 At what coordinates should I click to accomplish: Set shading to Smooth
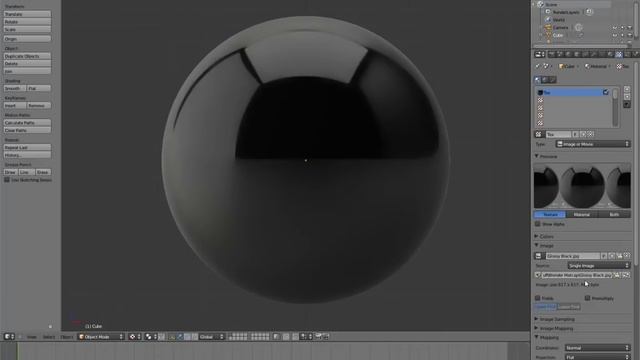[x=15, y=88]
